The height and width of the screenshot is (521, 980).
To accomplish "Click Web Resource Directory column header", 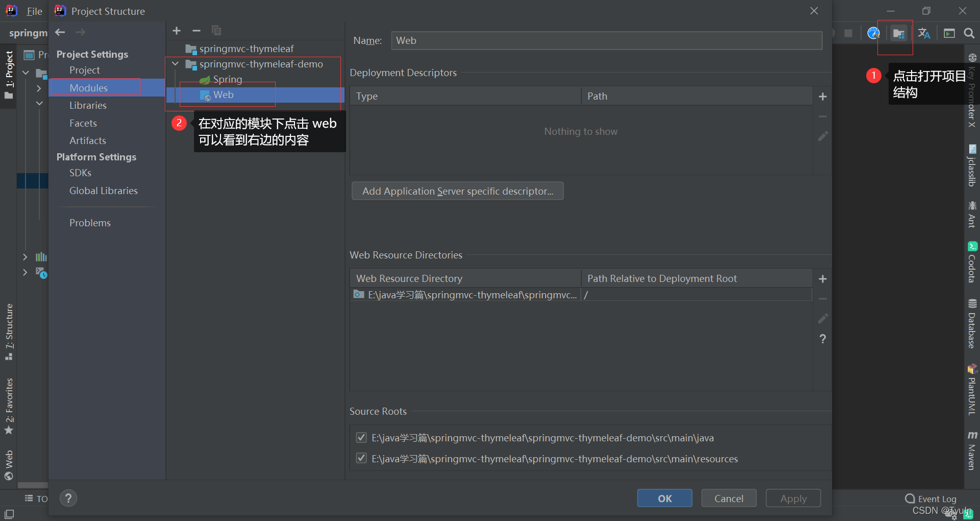I will coord(465,278).
